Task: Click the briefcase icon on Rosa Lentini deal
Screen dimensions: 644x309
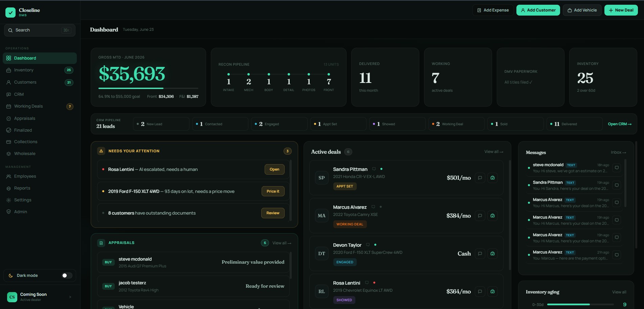Action: (492, 291)
